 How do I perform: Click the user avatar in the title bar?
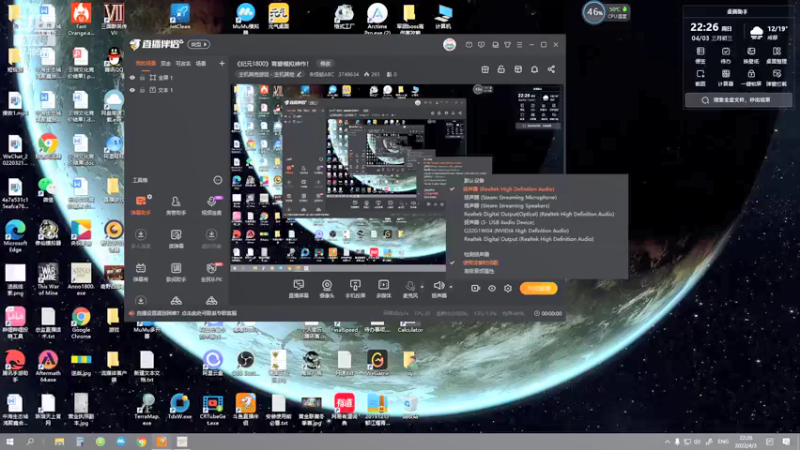449,45
